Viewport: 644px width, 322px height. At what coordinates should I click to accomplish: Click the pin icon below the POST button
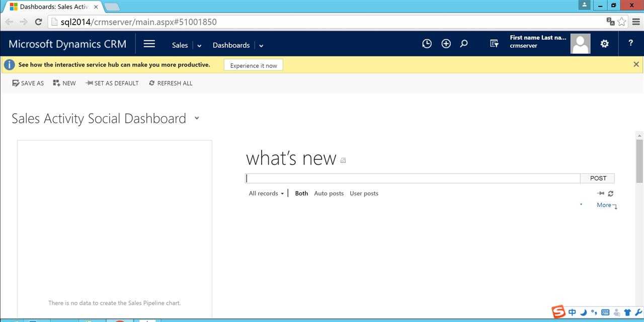pyautogui.click(x=601, y=193)
